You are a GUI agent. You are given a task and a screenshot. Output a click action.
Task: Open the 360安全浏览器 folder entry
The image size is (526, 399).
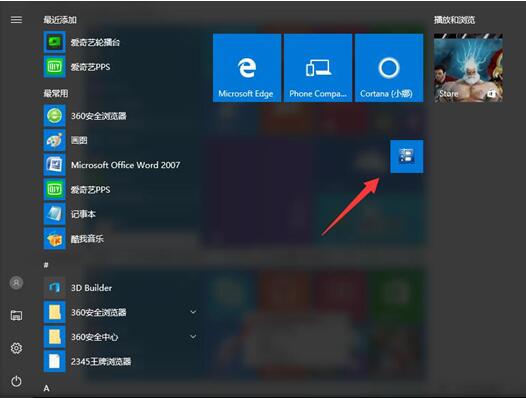pyautogui.click(x=121, y=312)
